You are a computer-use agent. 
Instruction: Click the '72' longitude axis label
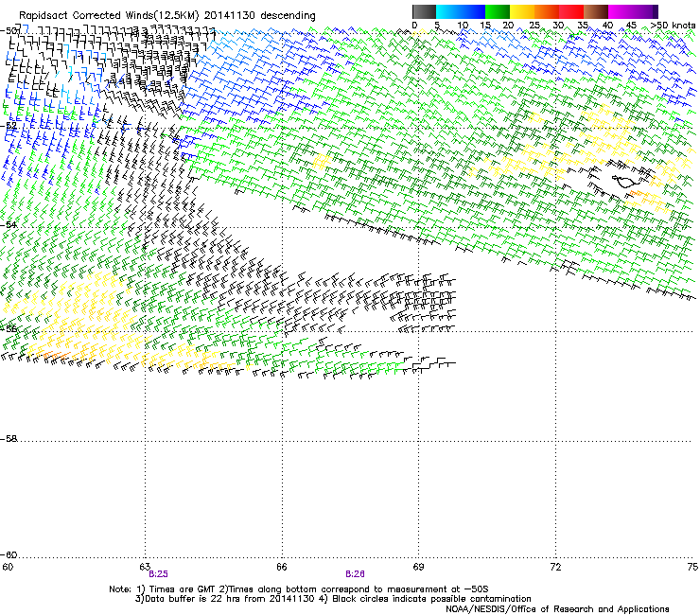pyautogui.click(x=555, y=567)
